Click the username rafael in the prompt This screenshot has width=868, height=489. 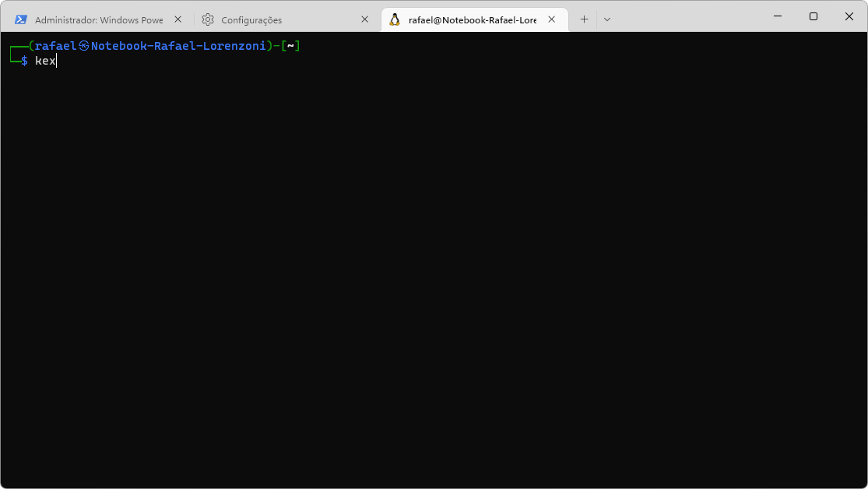click(55, 46)
